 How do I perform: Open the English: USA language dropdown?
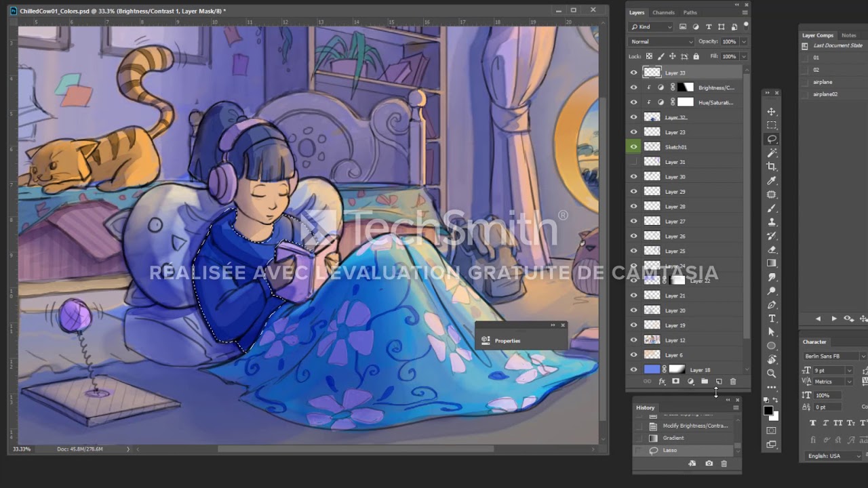click(833, 456)
